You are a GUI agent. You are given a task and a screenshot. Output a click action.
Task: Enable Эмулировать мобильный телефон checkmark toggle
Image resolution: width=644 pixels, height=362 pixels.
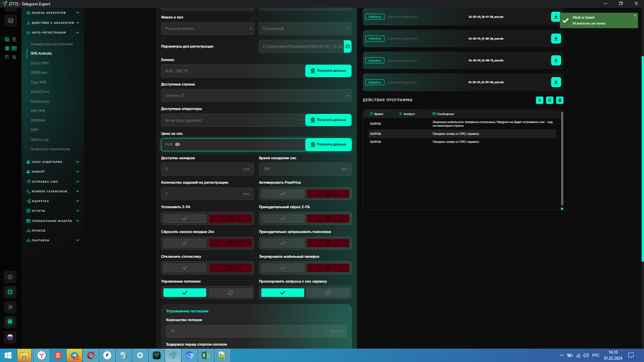[x=282, y=268]
